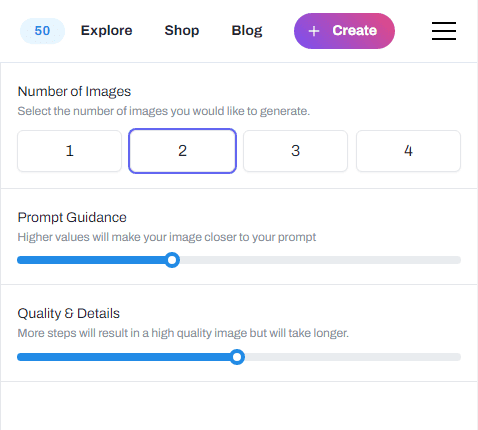Set number of images to 3
The height and width of the screenshot is (430, 478).
coord(295,151)
